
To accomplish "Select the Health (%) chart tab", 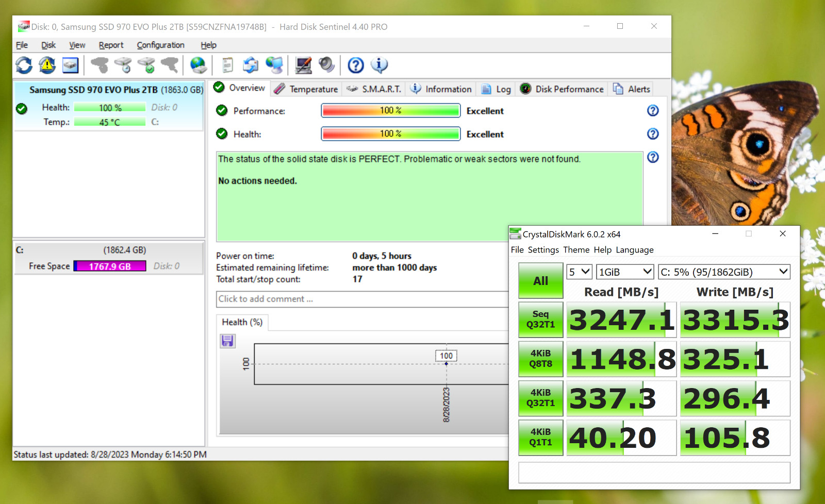I will click(x=242, y=322).
